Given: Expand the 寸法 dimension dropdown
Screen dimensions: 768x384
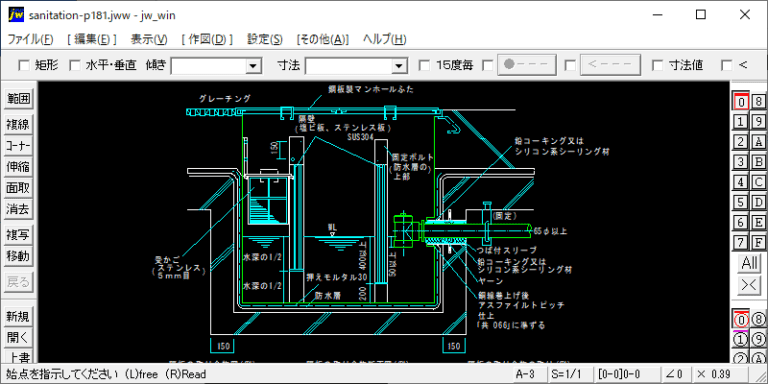Looking at the screenshot, I should [x=400, y=66].
